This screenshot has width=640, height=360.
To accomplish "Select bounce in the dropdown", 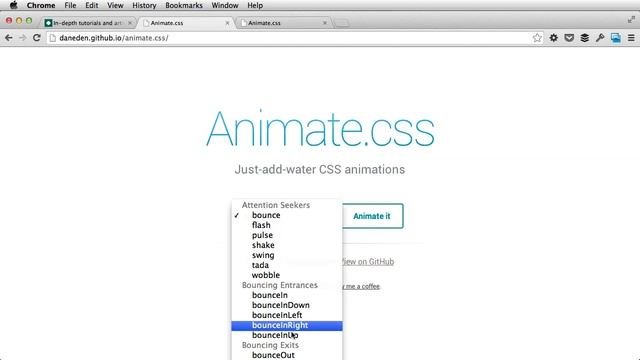I will click(287, 215).
